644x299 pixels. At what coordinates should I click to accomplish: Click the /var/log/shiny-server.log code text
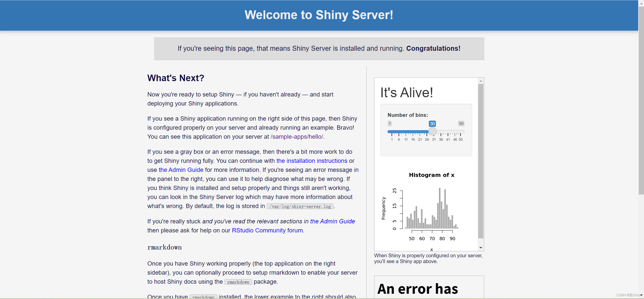(300, 207)
